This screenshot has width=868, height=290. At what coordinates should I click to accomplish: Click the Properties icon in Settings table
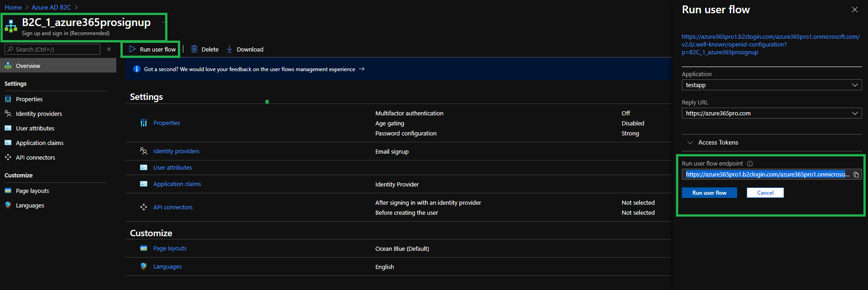pyautogui.click(x=144, y=123)
